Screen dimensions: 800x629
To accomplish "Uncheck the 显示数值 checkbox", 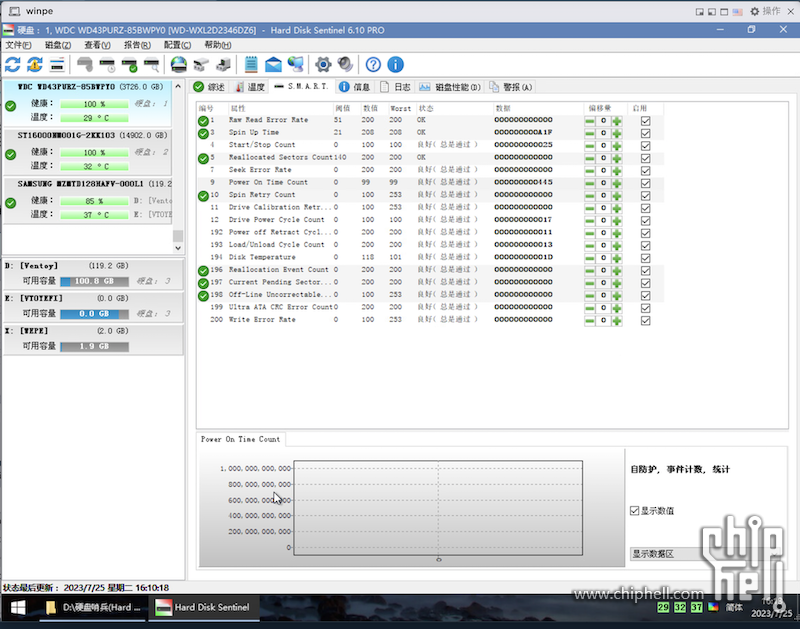I will (x=634, y=511).
